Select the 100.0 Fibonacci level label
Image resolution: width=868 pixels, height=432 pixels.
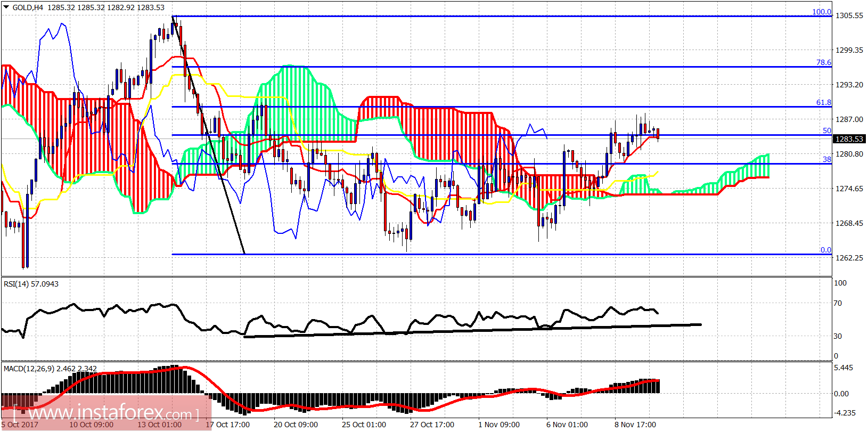(x=821, y=12)
